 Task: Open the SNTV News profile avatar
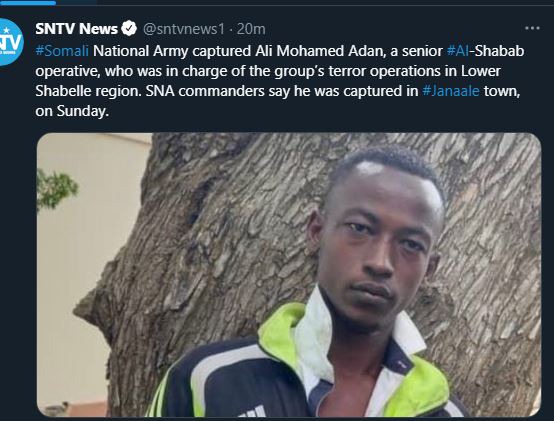coord(11,42)
